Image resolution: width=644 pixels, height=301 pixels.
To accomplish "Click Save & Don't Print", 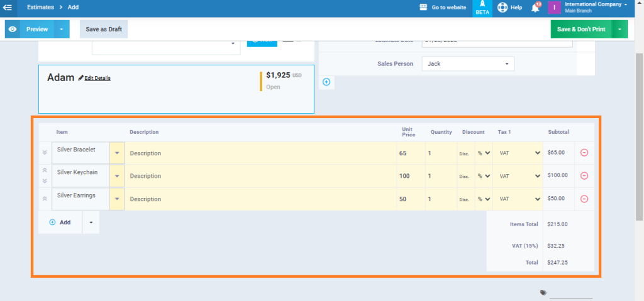I will (581, 29).
